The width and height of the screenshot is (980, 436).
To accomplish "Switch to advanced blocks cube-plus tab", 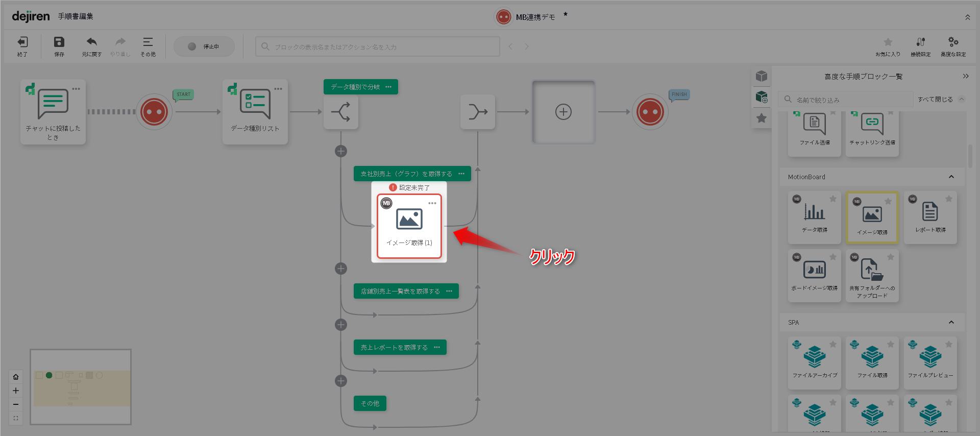I will [762, 96].
